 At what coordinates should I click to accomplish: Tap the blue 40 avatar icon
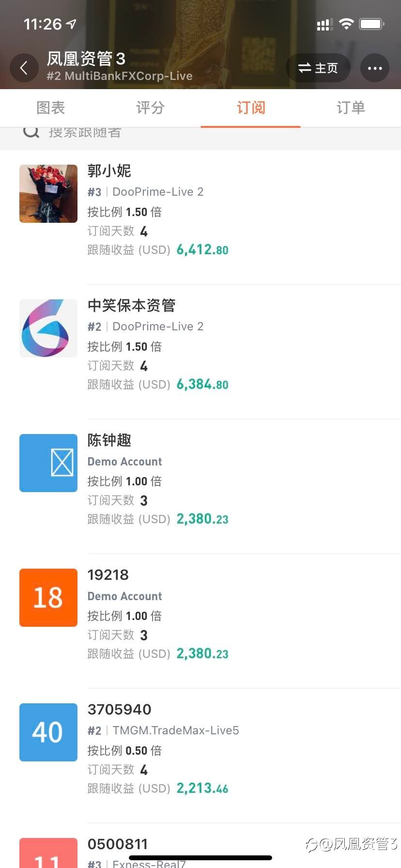pos(48,732)
